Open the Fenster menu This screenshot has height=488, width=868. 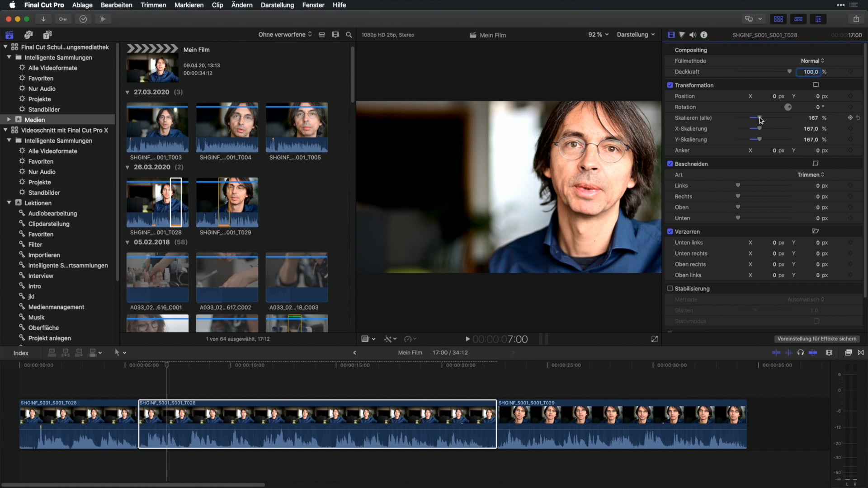pos(313,5)
